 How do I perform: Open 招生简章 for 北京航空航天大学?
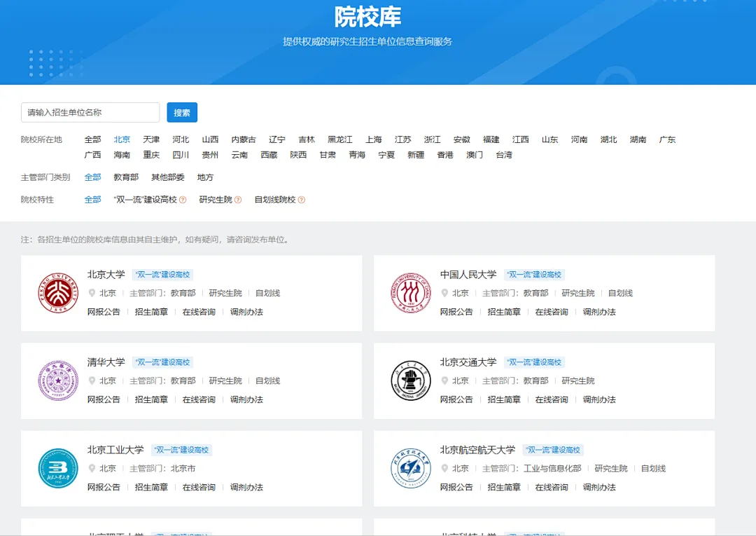point(504,487)
